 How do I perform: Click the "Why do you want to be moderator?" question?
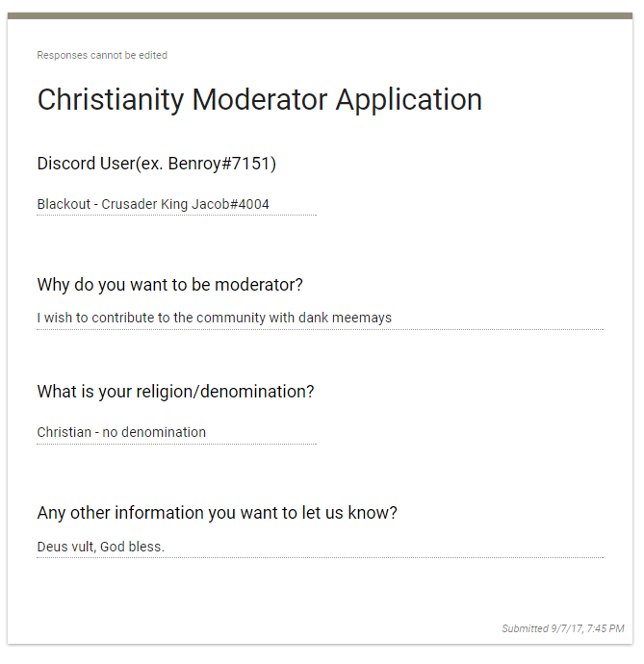(170, 285)
